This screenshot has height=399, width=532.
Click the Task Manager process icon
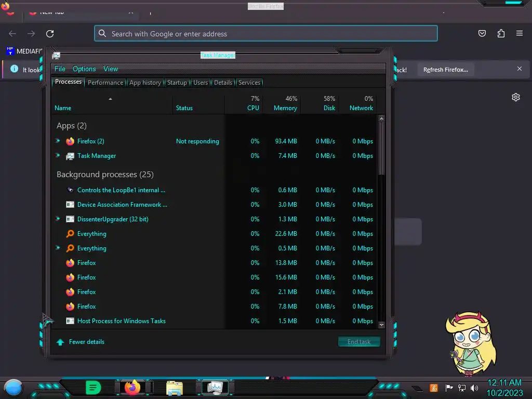(70, 156)
